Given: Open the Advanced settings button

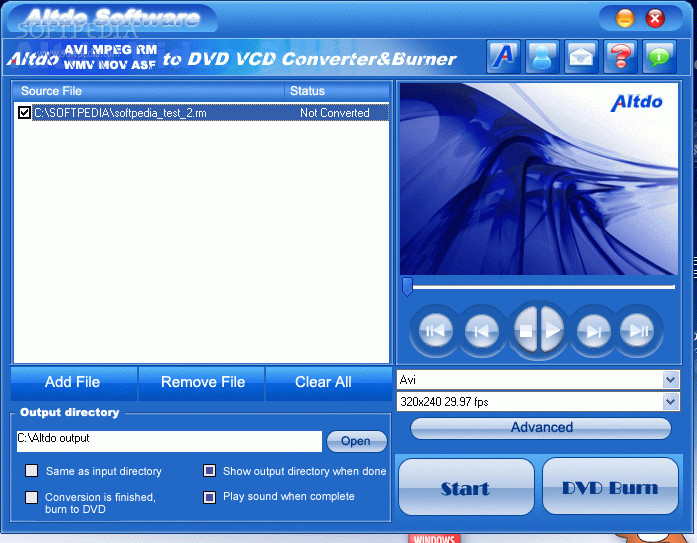Looking at the screenshot, I should (x=541, y=428).
